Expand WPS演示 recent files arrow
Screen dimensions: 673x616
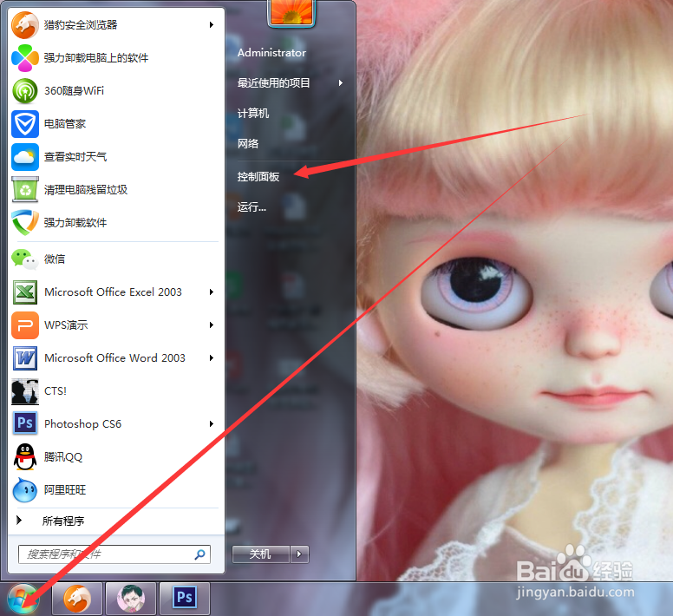click(x=211, y=325)
